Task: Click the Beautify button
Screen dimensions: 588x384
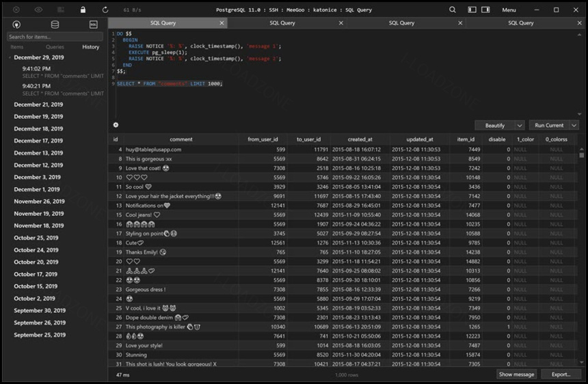Action: [x=495, y=126]
